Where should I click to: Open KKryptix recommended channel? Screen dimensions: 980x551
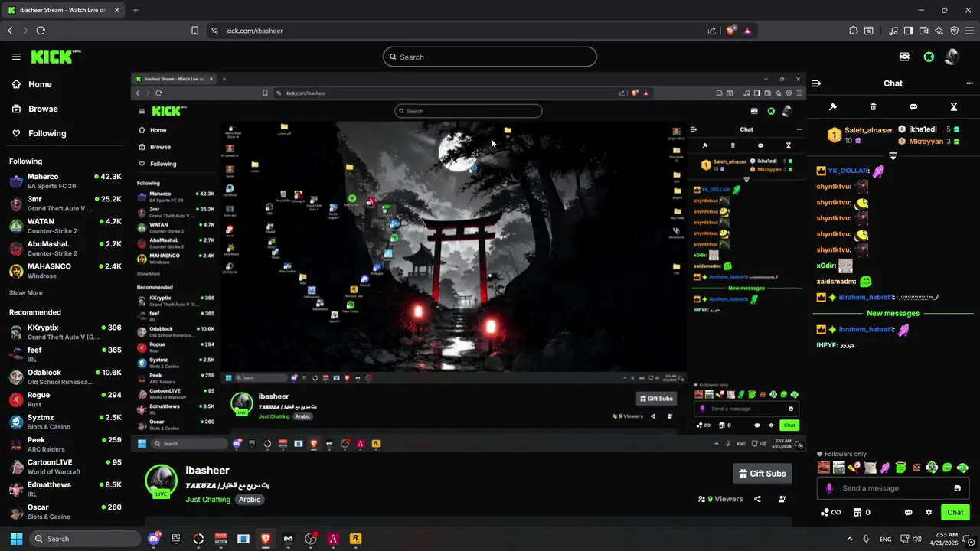pos(65,332)
